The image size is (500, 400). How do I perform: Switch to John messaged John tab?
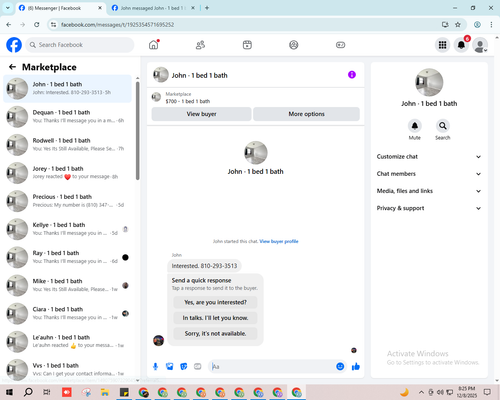[153, 8]
